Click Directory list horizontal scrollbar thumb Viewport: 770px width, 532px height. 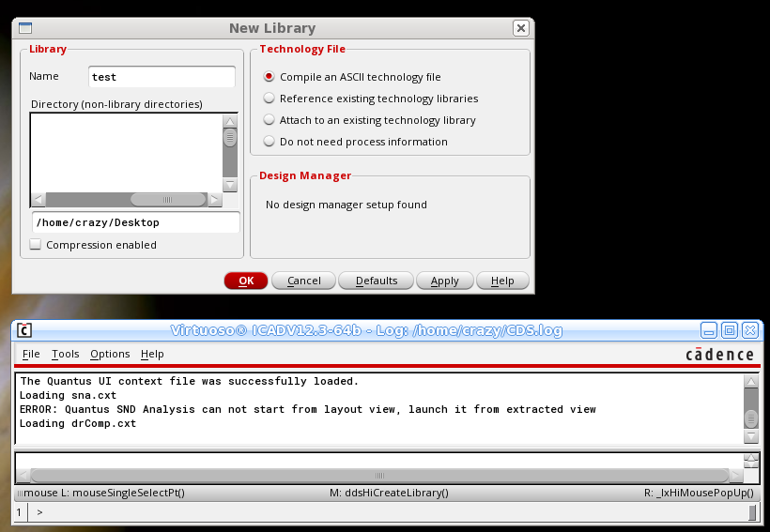pos(168,200)
